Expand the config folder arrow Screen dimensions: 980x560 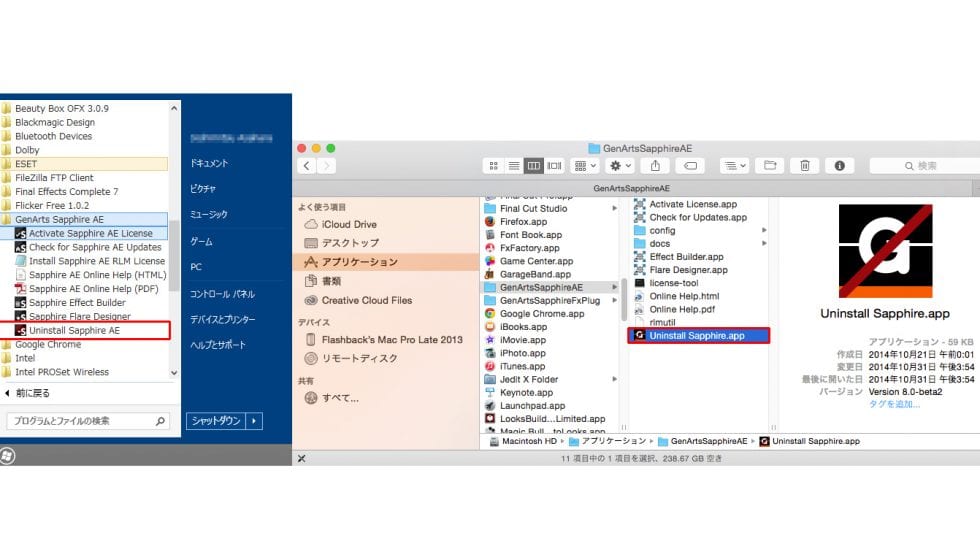click(764, 231)
